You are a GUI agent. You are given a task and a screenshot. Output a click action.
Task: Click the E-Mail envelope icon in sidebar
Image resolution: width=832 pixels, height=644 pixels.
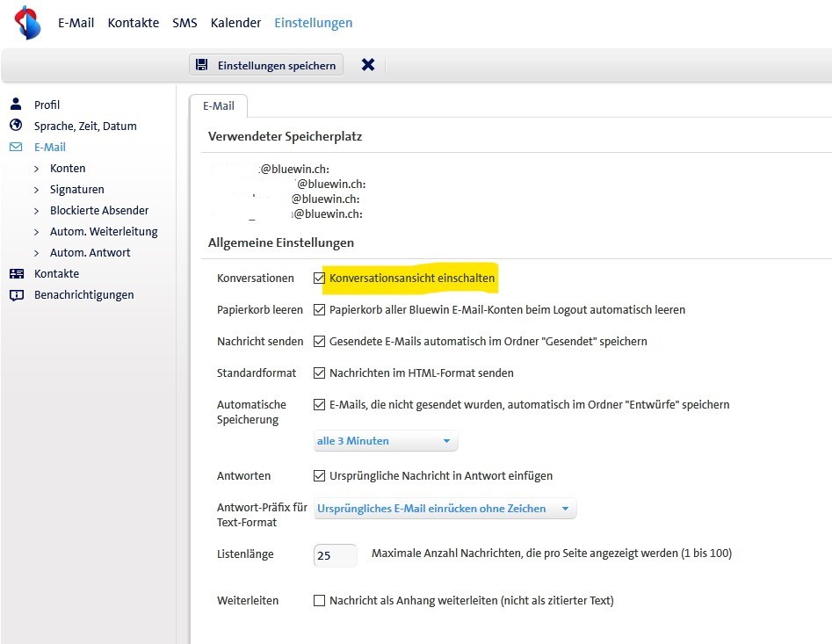click(x=16, y=147)
